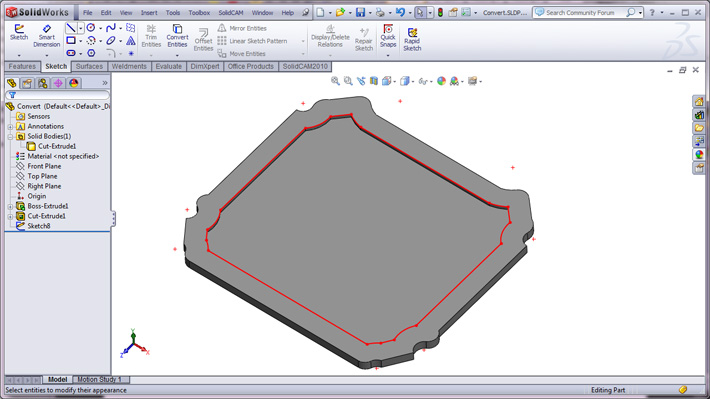Click the Convert Entities tool
This screenshot has height=399, width=710.
[x=177, y=36]
